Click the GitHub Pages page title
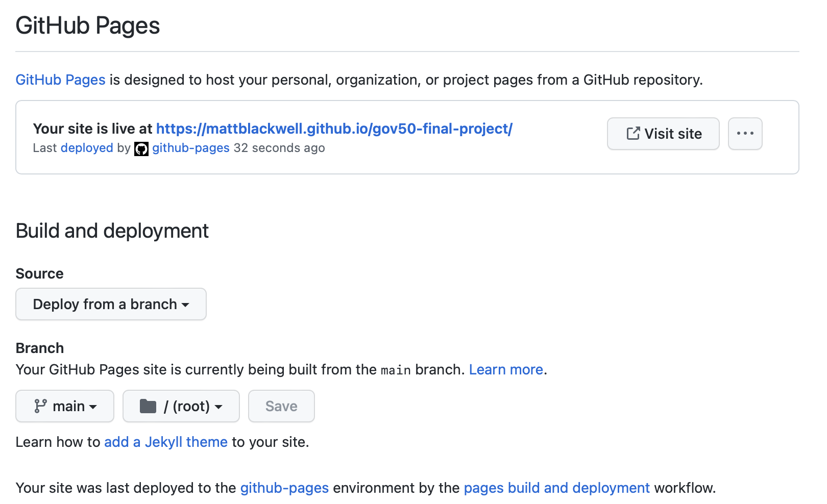 tap(88, 26)
